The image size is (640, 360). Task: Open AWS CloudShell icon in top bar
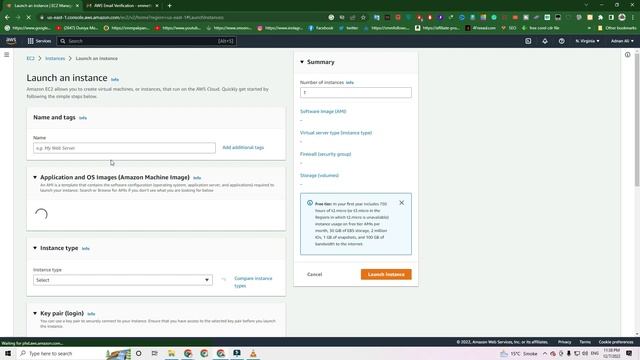click(528, 41)
